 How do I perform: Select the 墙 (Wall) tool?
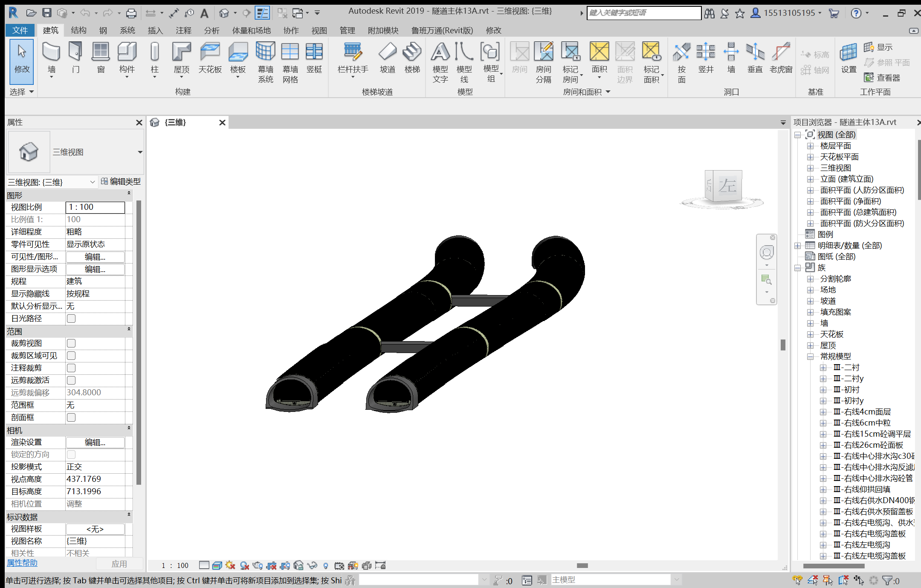click(51, 59)
